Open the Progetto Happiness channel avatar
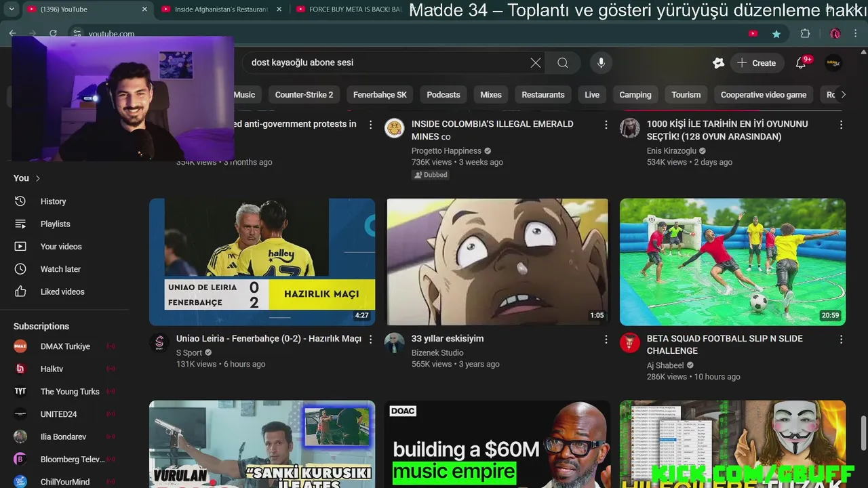 (x=395, y=128)
